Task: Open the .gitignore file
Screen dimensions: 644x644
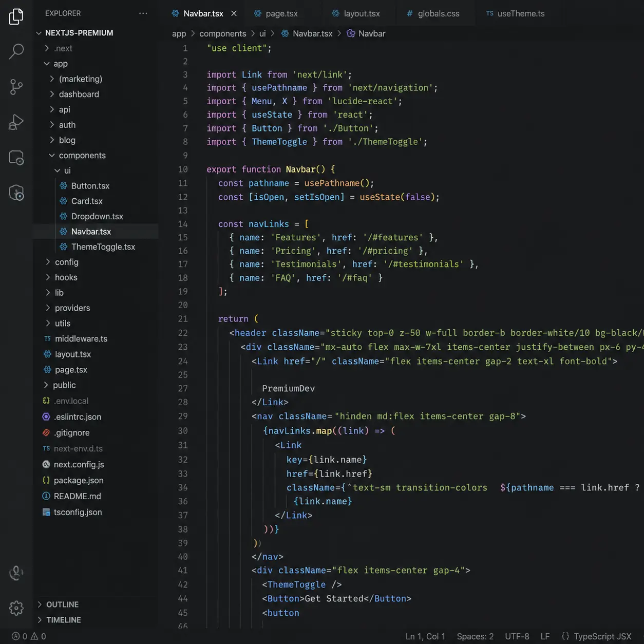Action: point(71,433)
